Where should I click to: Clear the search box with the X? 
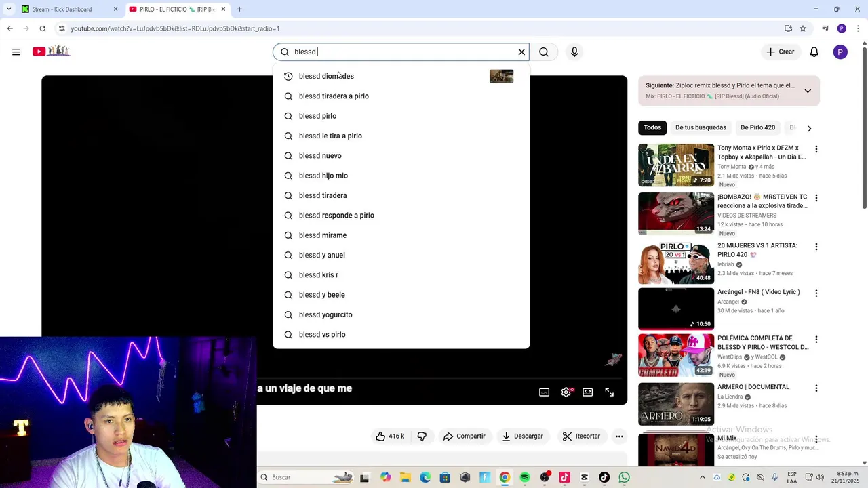521,52
